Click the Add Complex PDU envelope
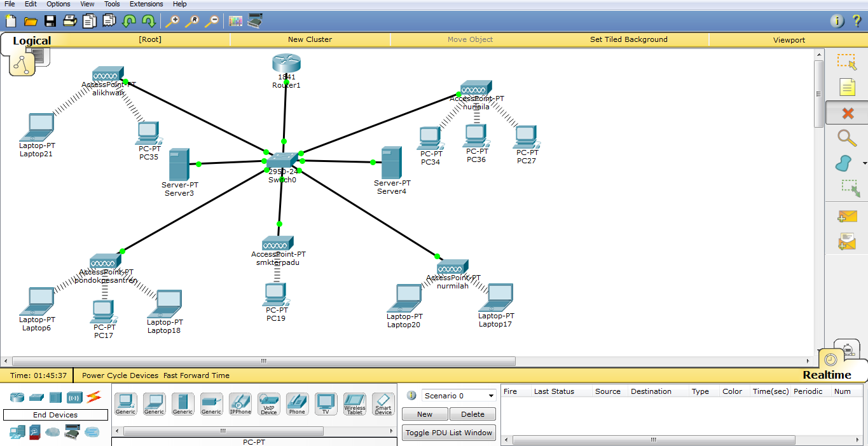The width and height of the screenshot is (868, 446). click(846, 241)
